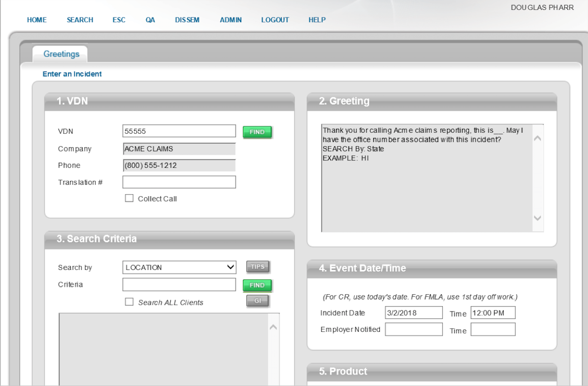Click FIND button next to Criteria field
The height and width of the screenshot is (386, 588).
pos(257,285)
